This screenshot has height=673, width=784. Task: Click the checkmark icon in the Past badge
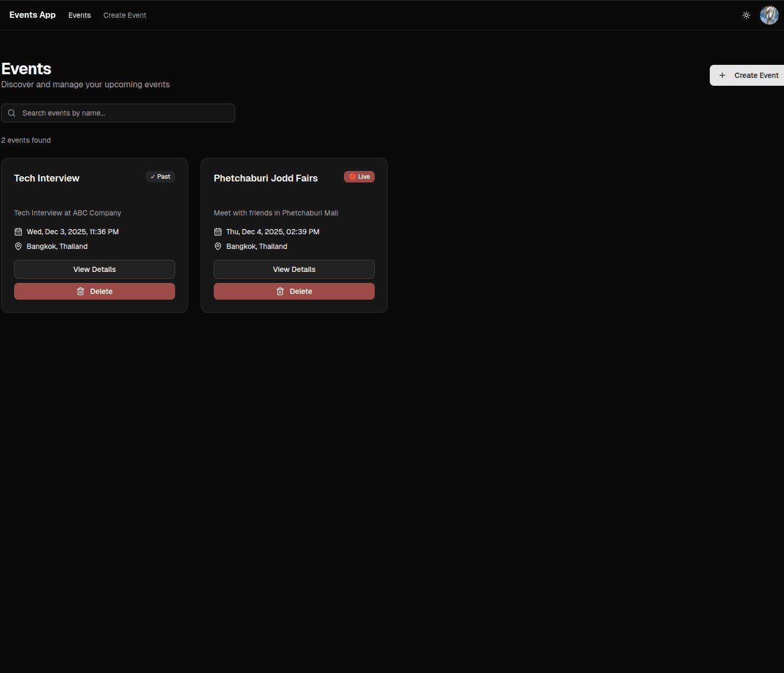[x=152, y=177]
